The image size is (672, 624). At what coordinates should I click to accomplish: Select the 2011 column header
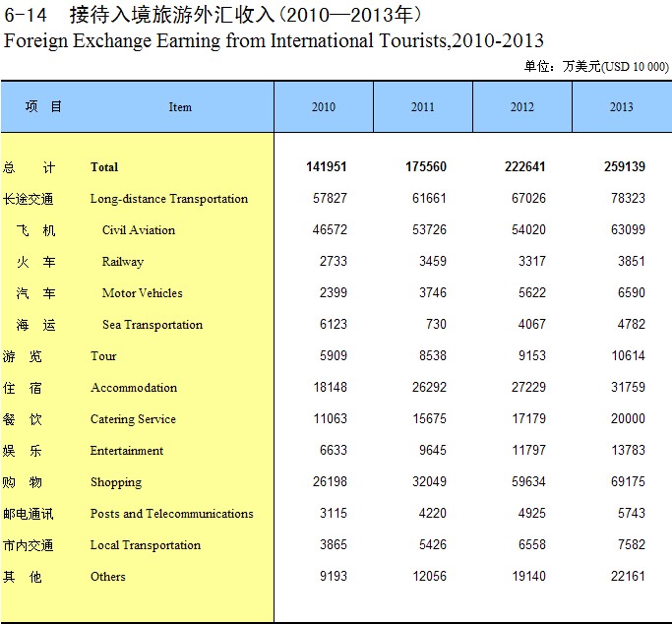coord(423,107)
